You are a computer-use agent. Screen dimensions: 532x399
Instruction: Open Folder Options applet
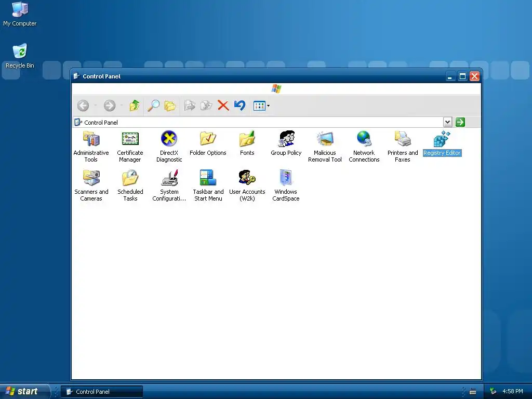pos(208,139)
